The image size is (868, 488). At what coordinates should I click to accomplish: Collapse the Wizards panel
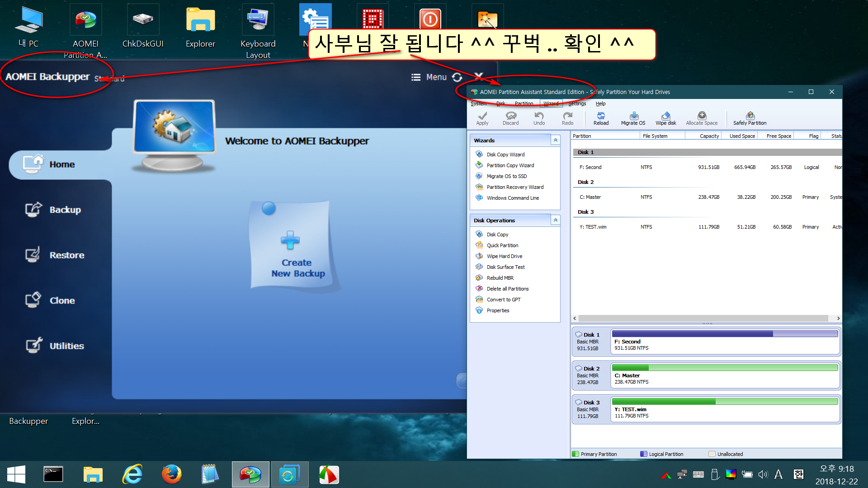click(556, 141)
